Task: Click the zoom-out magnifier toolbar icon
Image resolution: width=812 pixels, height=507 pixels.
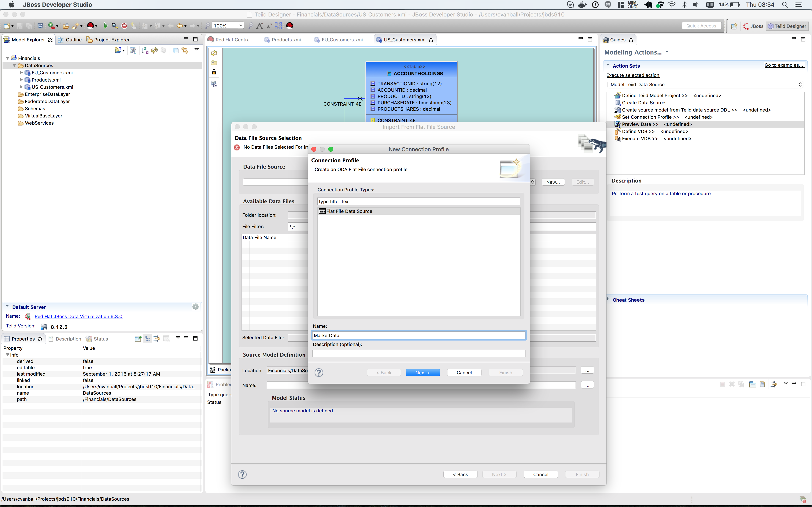Action: pyautogui.click(x=250, y=26)
